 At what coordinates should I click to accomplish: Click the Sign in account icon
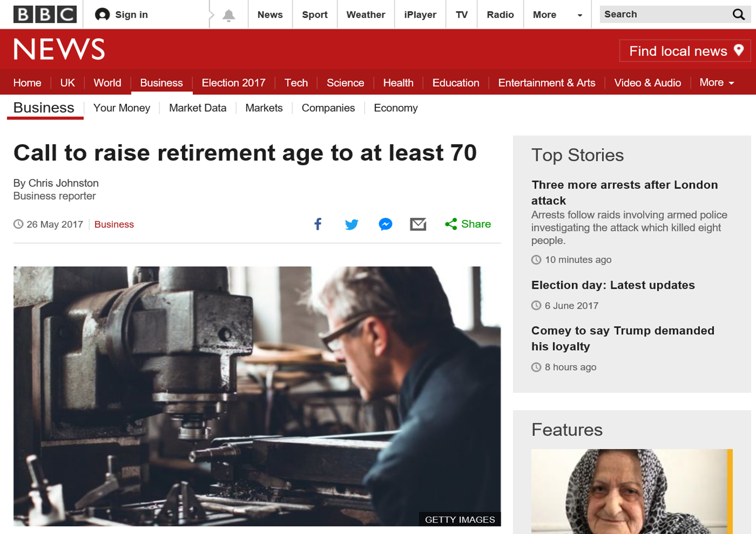click(102, 15)
